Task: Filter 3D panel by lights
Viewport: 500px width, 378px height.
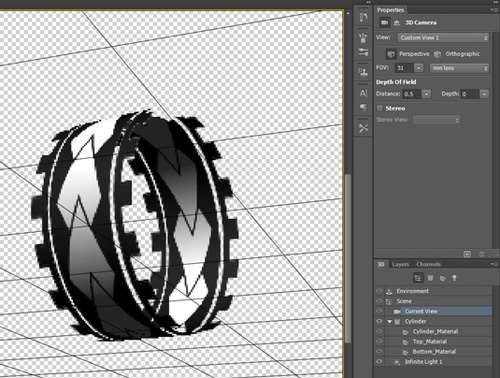Action: [x=454, y=278]
